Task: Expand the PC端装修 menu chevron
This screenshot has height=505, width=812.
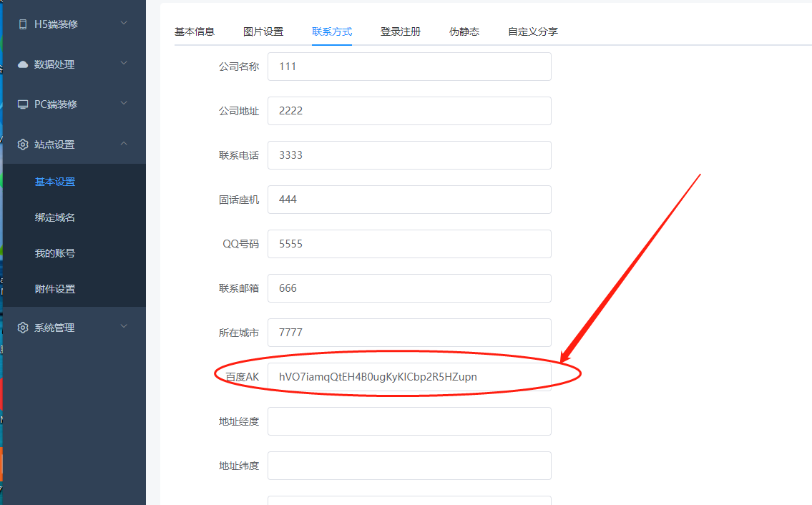Action: (124, 104)
